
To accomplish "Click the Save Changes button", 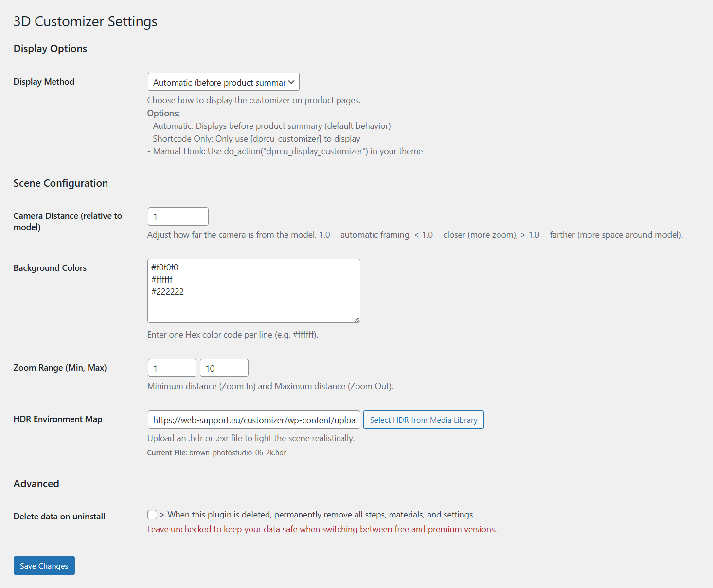I will pos(44,565).
